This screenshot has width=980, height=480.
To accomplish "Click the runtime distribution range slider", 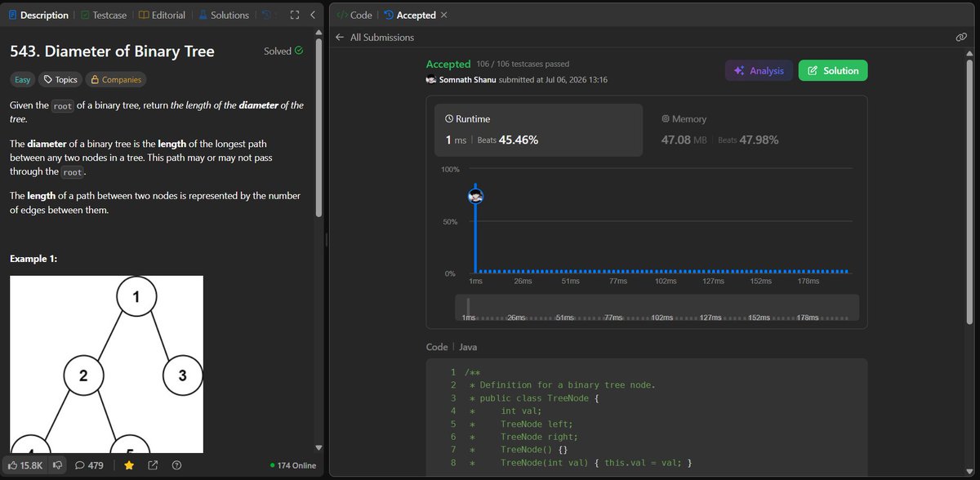I will coord(657,308).
